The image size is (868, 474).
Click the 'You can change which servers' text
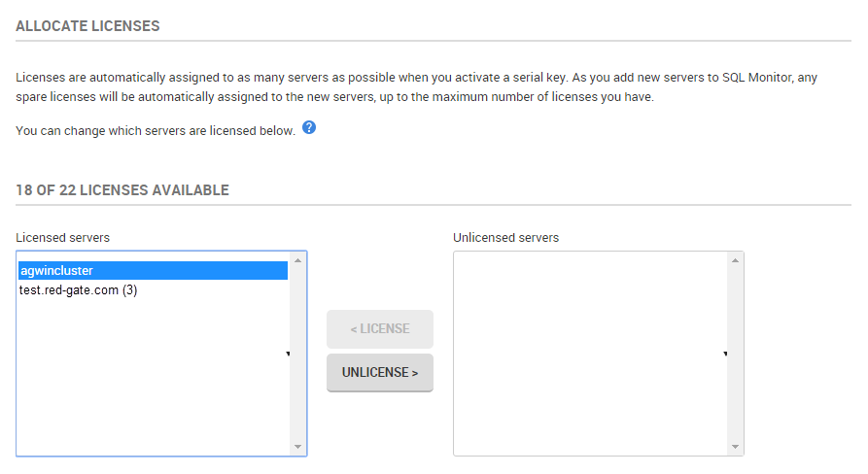pos(156,130)
